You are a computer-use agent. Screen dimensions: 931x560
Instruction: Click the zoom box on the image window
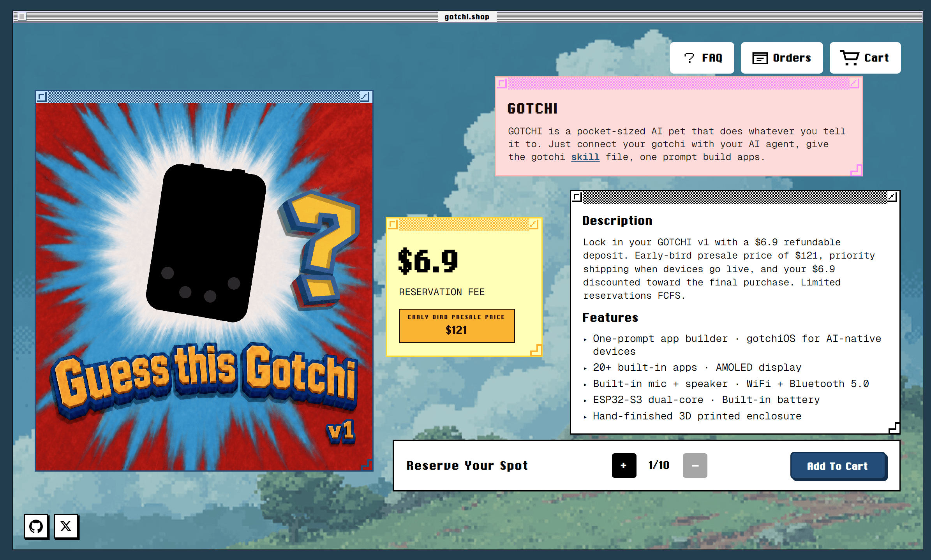pyautogui.click(x=365, y=97)
